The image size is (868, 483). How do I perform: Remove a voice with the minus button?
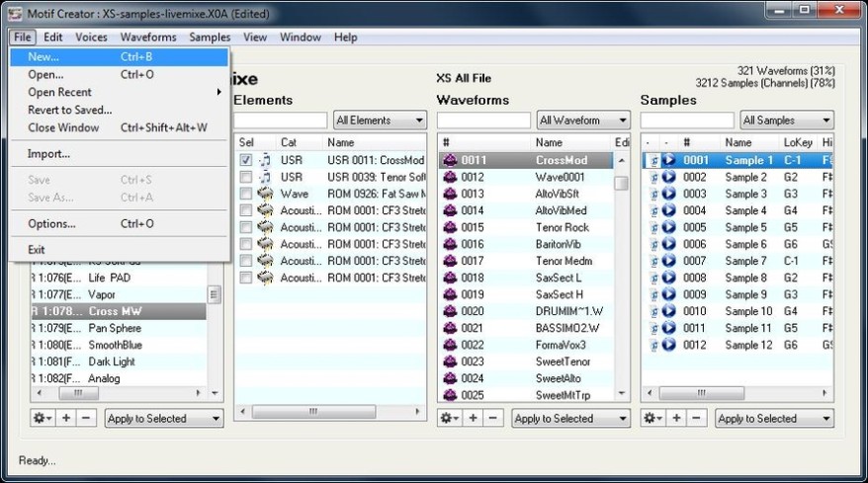tap(86, 418)
